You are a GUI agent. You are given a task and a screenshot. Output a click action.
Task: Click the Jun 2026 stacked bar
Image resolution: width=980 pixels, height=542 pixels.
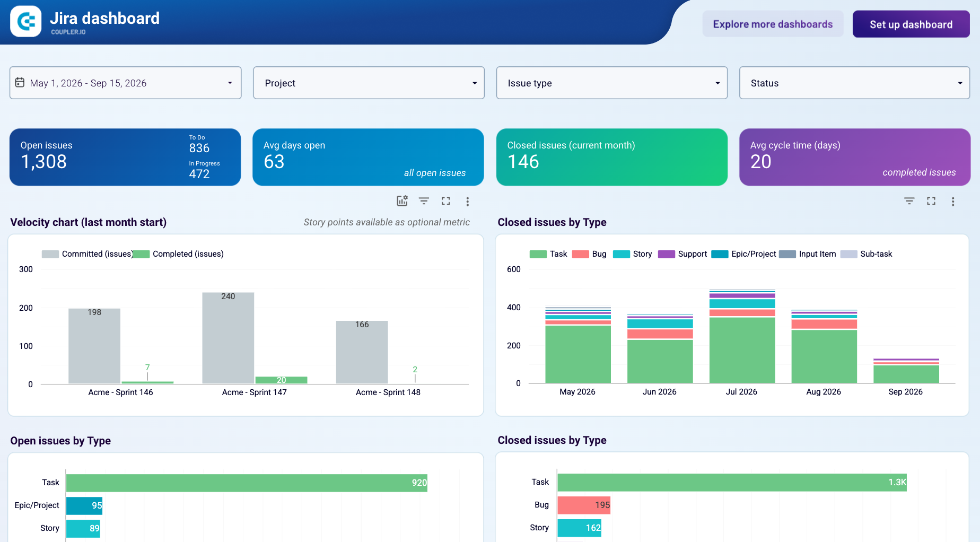point(660,349)
